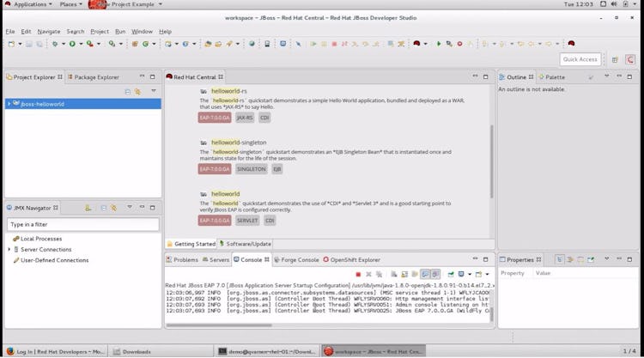Click the Console horizontal scrollbar
Image resolution: width=644 pixels, height=358 pixels.
click(x=219, y=325)
